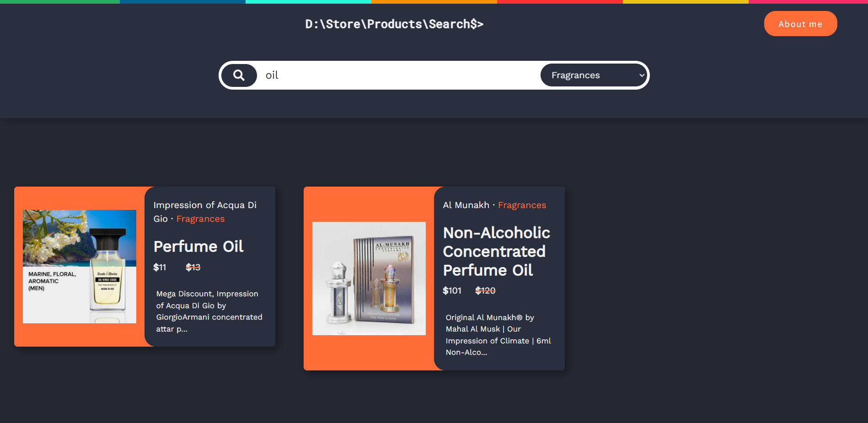This screenshot has height=423, width=868.
Task: Click the Perfume Oil bottle thumbnail
Action: pyautogui.click(x=79, y=266)
